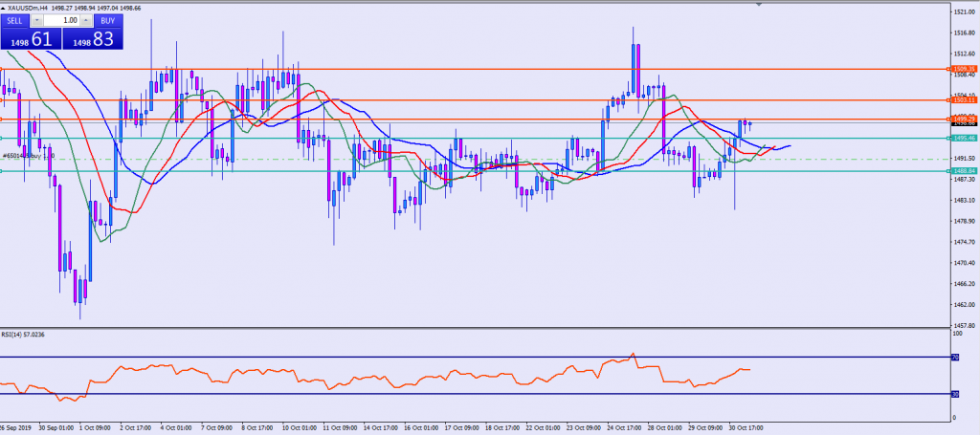The height and width of the screenshot is (435, 980).
Task: Select the 1499.29 orange price label
Action: pyautogui.click(x=964, y=119)
